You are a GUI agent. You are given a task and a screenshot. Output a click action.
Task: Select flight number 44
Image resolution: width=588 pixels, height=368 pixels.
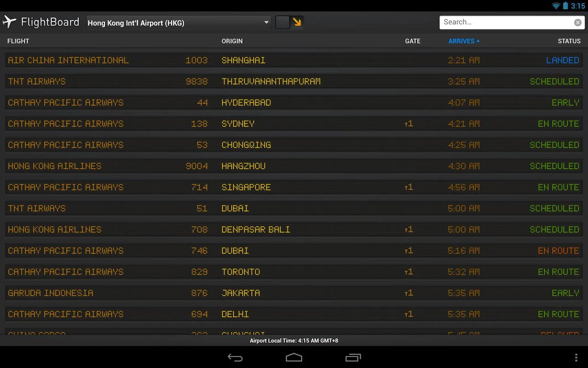pyautogui.click(x=202, y=103)
